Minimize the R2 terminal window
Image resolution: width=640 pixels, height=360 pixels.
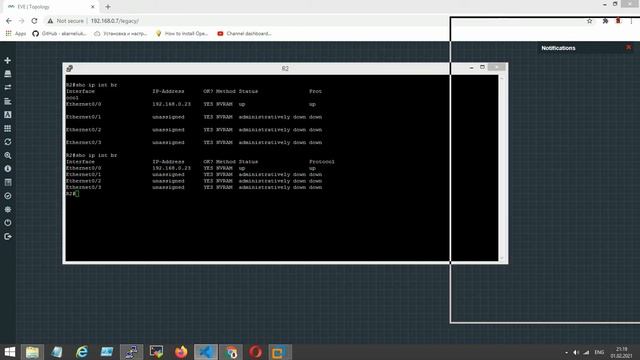click(471, 67)
